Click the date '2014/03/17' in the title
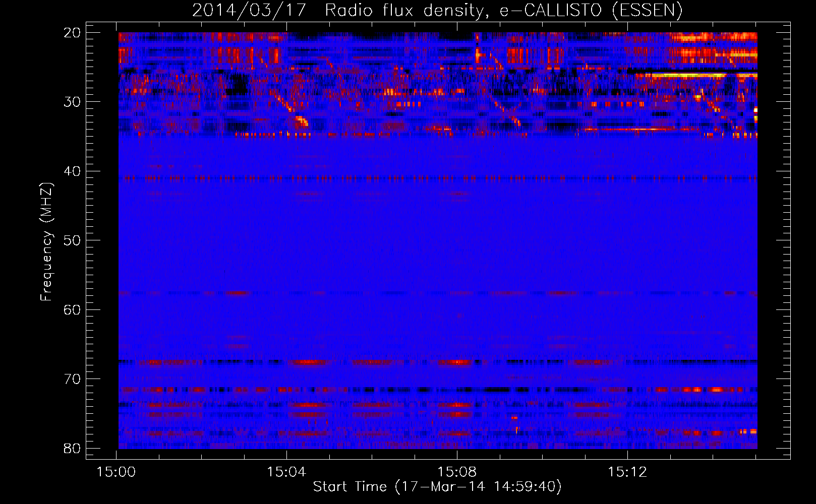816x504 pixels. (x=249, y=10)
